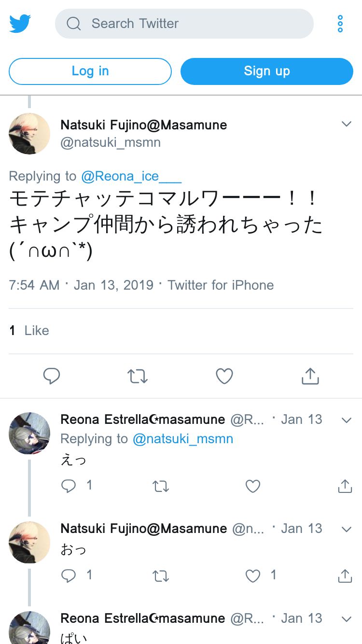Screen dimensions: 362x644
Task: Like Reona's えっ reply
Action: tap(253, 486)
